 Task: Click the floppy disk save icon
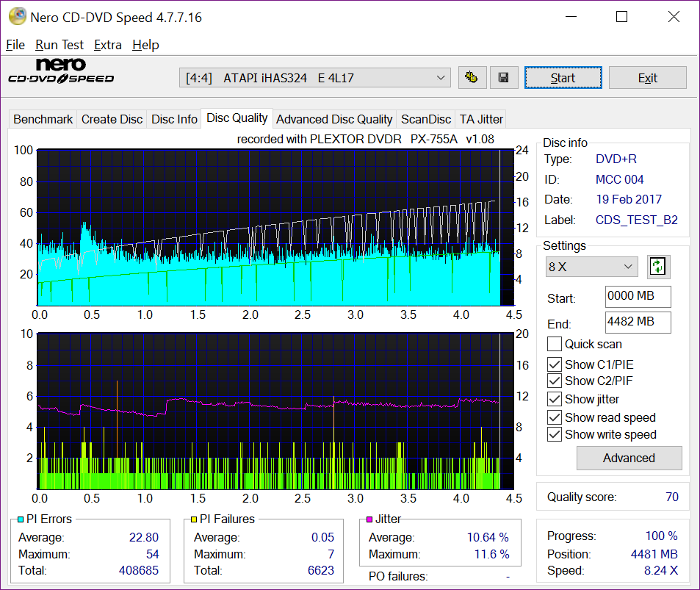(503, 77)
